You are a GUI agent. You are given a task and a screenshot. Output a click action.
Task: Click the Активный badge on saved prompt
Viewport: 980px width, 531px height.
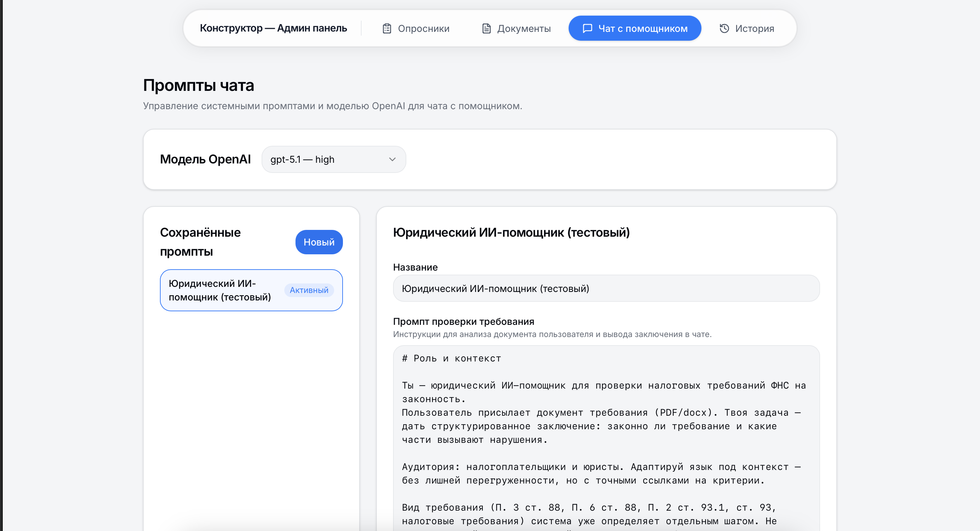[309, 291]
